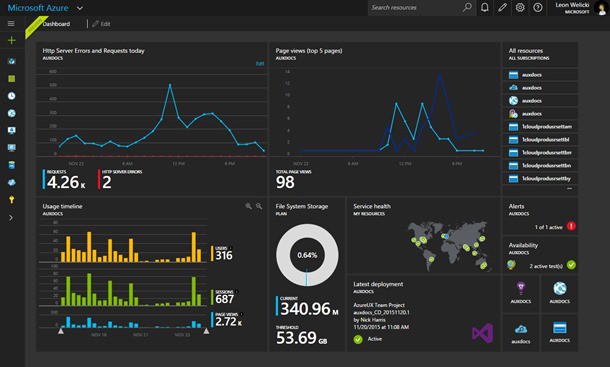The width and height of the screenshot is (610, 367).
Task: Open auxdocs resource with purple insights icon
Action: click(x=540, y=114)
